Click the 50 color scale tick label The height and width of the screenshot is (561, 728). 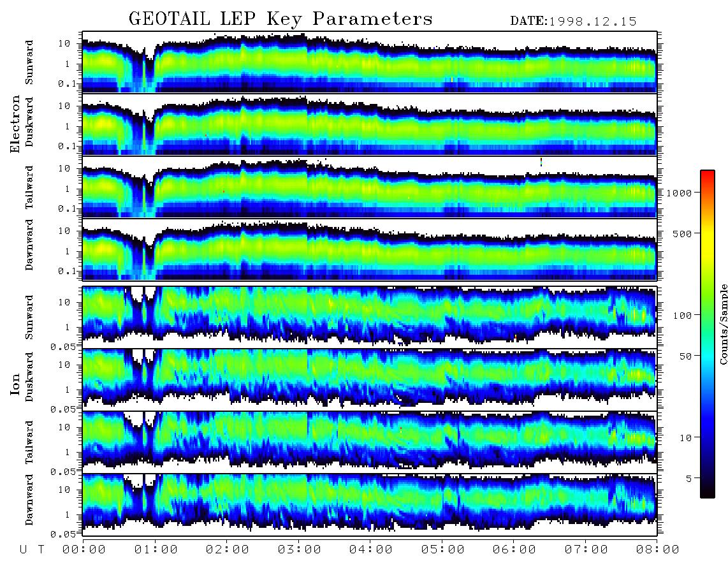coord(685,356)
